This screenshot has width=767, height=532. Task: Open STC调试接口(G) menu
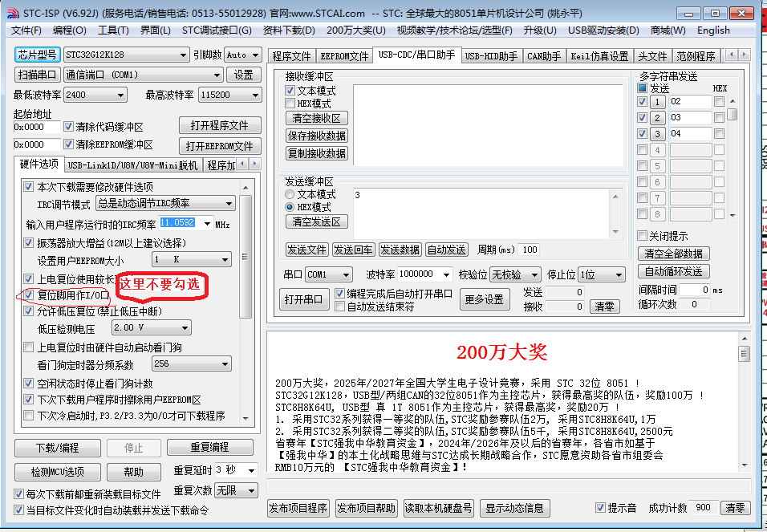tap(217, 30)
